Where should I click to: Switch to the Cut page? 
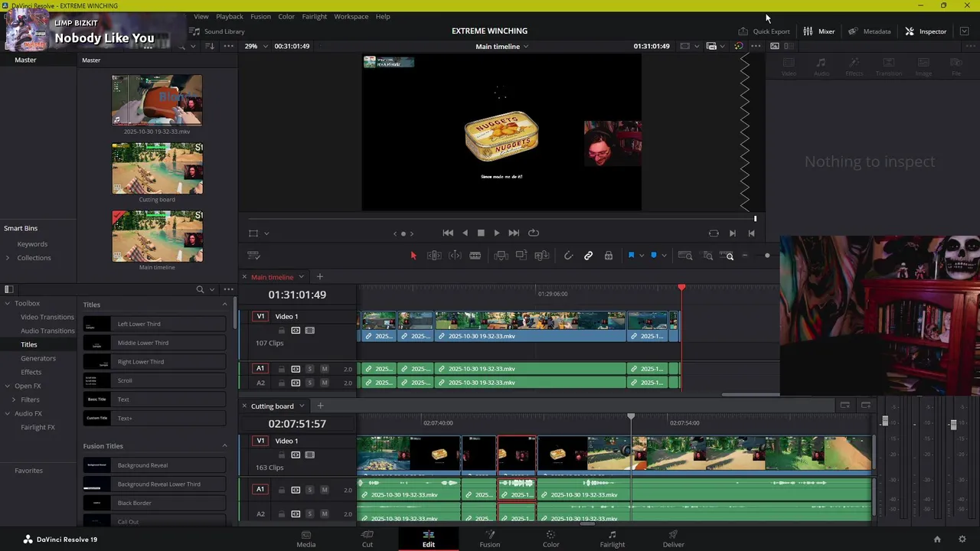[x=367, y=539]
